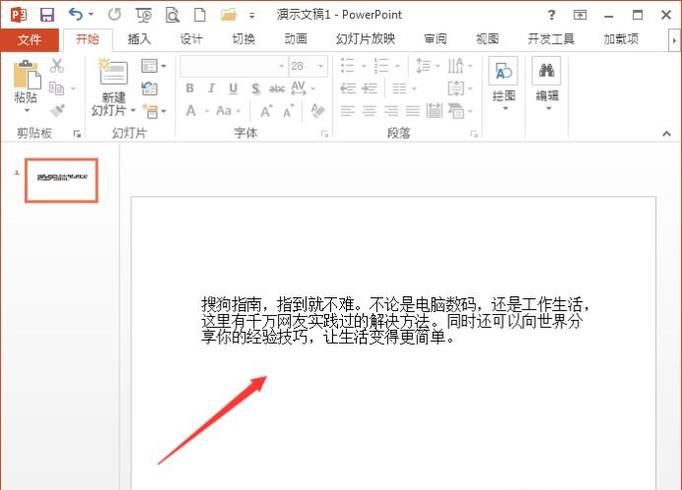Open the 视图 View tab
The image size is (682, 490).
[x=487, y=39]
